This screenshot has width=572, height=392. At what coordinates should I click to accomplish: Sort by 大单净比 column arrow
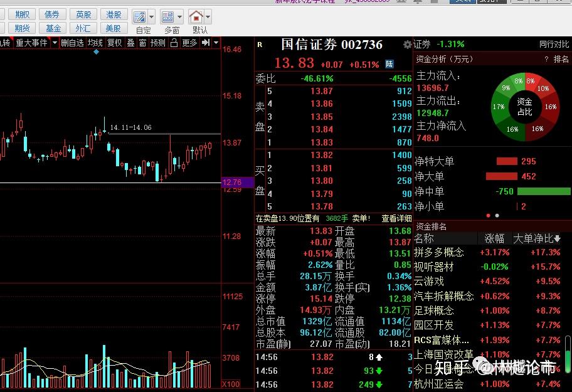[x=558, y=239]
